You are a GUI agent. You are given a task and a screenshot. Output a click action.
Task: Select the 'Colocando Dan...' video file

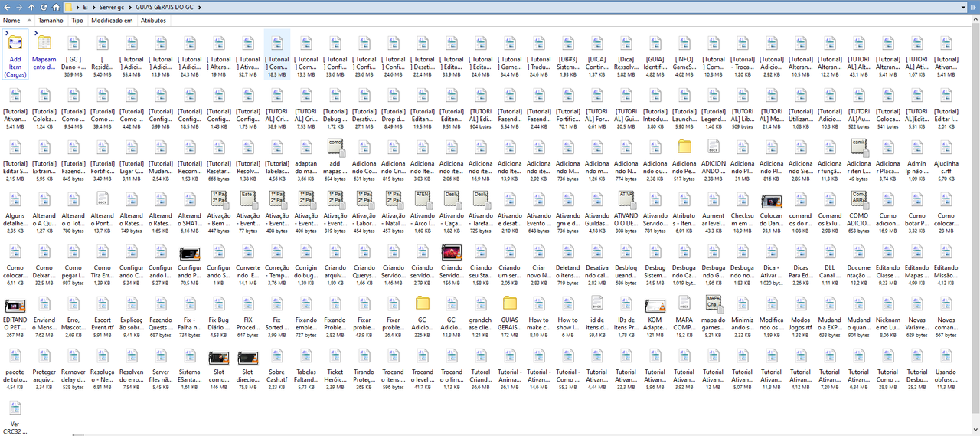[x=772, y=210]
